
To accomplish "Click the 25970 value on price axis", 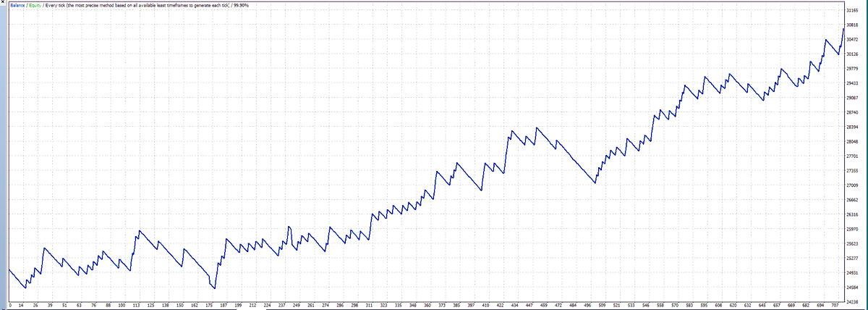I will pos(851,229).
